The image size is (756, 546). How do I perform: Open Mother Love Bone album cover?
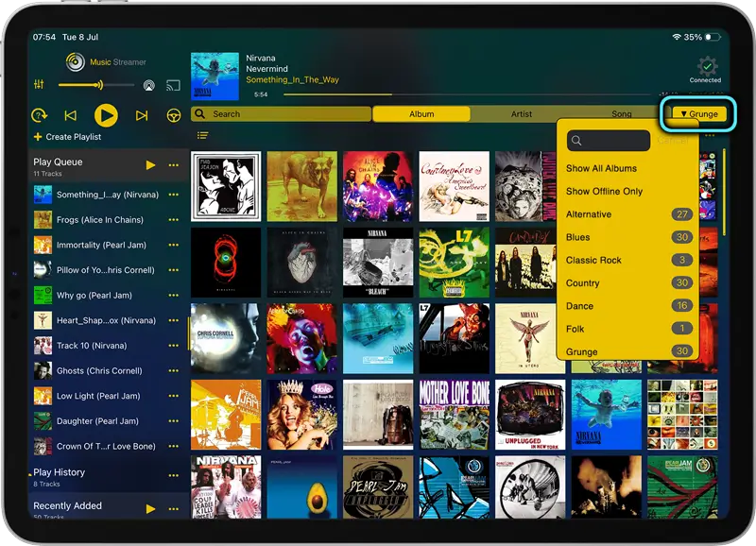tap(455, 415)
